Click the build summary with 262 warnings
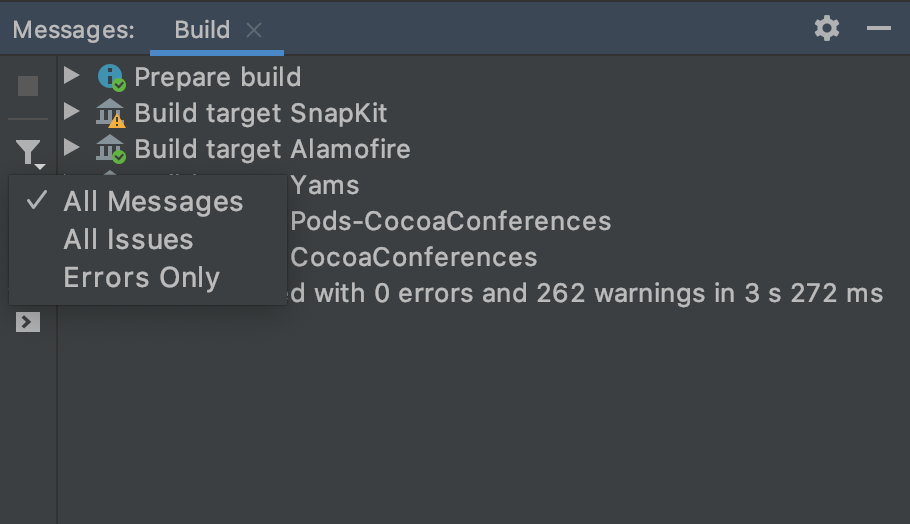The height and width of the screenshot is (524, 910). [585, 293]
